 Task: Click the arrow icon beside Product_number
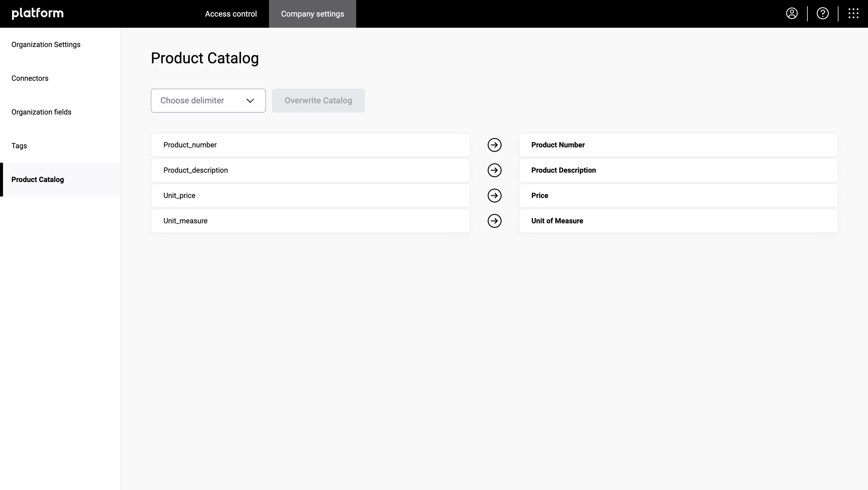click(494, 145)
